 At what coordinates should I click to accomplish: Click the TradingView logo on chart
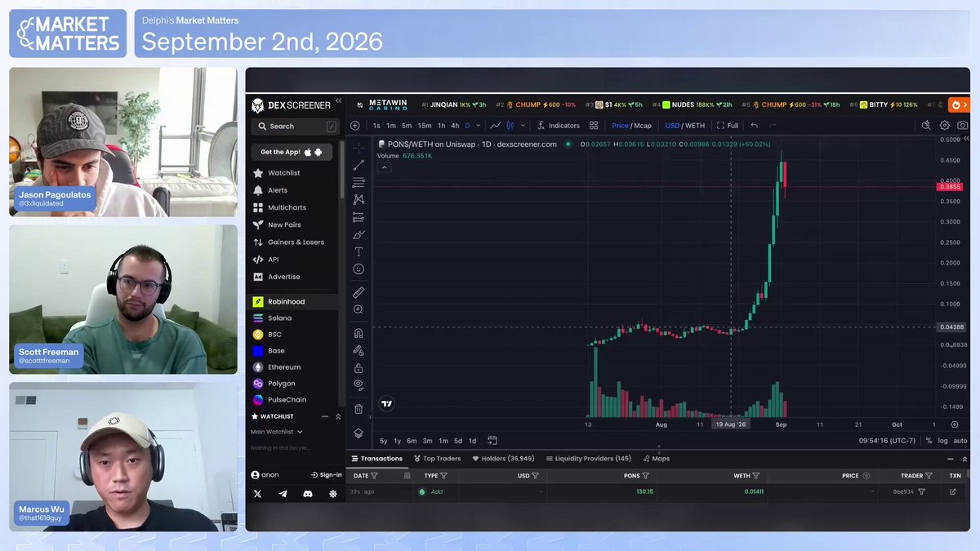click(x=387, y=403)
